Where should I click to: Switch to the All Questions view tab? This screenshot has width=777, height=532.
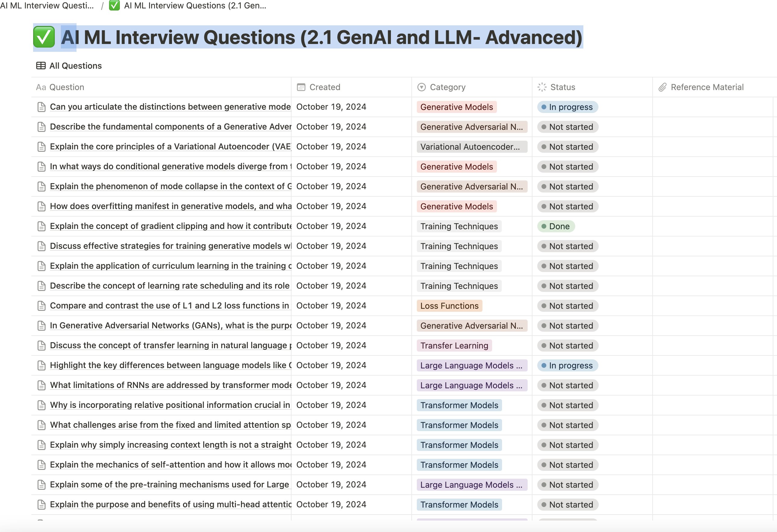[75, 66]
